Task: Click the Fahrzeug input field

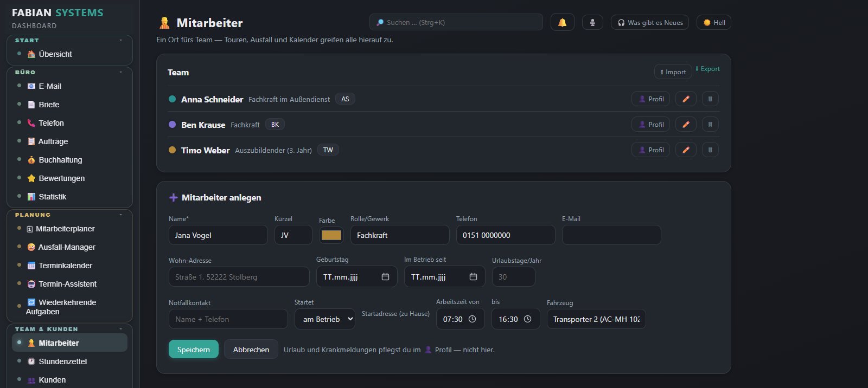Action: pyautogui.click(x=596, y=319)
